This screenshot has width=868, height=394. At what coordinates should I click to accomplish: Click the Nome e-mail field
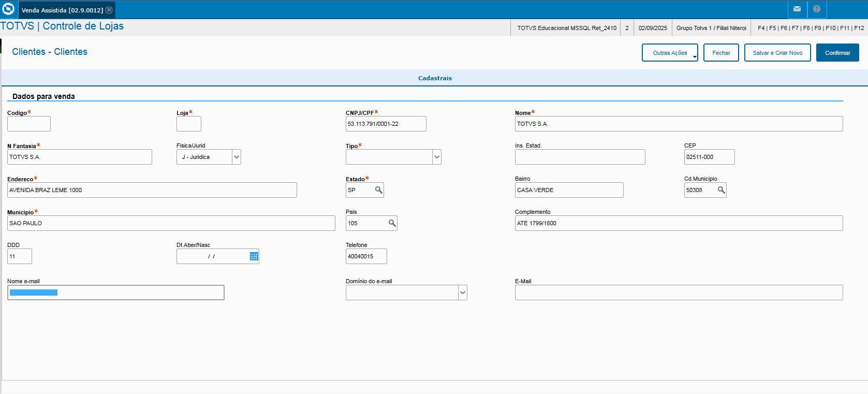click(116, 293)
